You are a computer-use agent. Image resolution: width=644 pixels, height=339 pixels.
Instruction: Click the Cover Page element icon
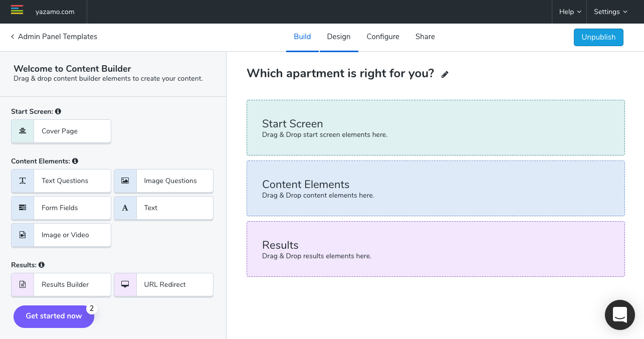pyautogui.click(x=23, y=131)
